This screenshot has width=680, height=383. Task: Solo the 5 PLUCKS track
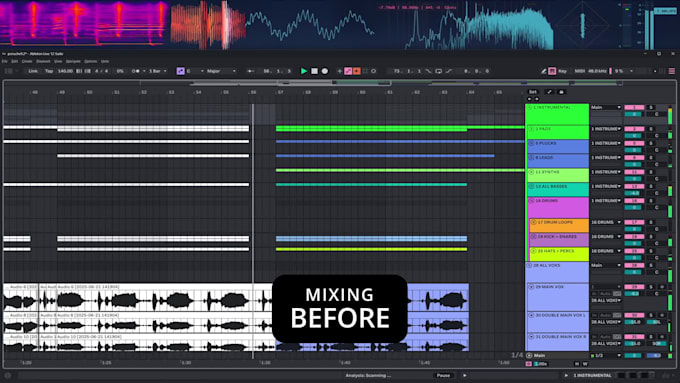[x=651, y=143]
